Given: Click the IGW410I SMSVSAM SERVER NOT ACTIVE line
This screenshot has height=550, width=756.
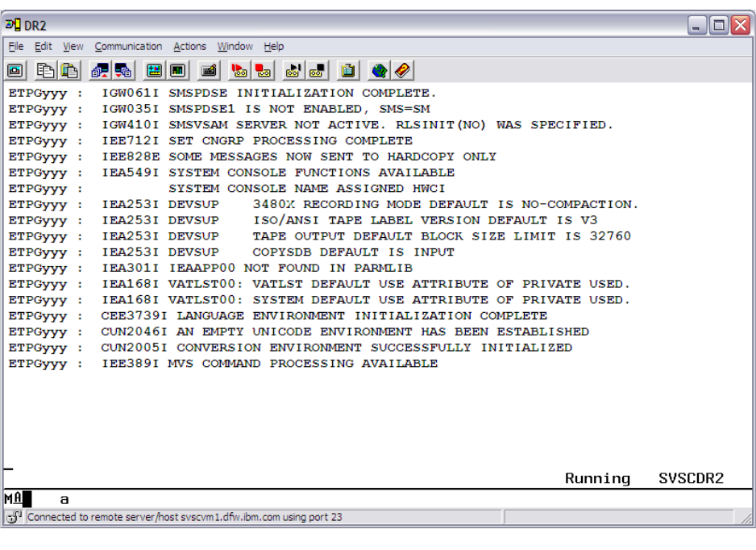Looking at the screenshot, I should 310,125.
